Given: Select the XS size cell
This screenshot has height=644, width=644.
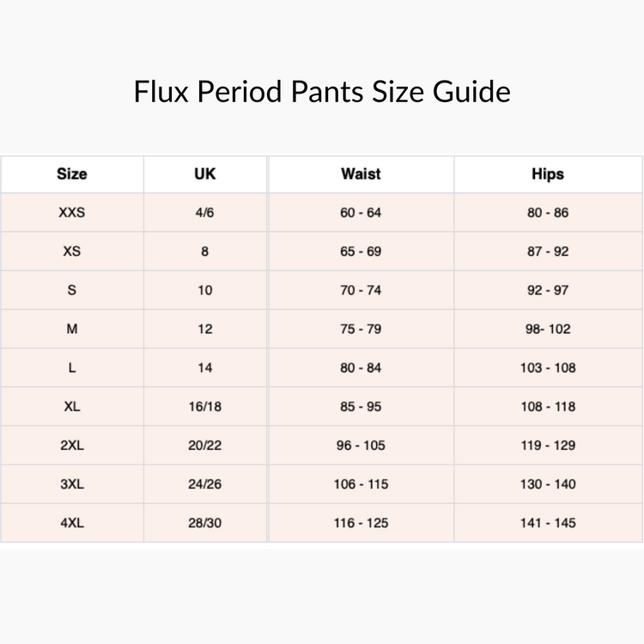Looking at the screenshot, I should pos(72,252).
